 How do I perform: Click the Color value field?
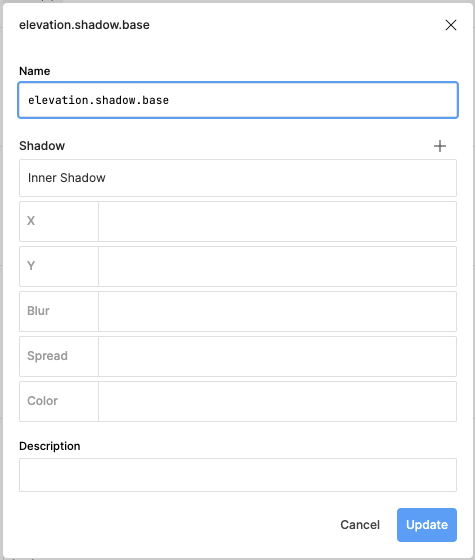point(278,401)
